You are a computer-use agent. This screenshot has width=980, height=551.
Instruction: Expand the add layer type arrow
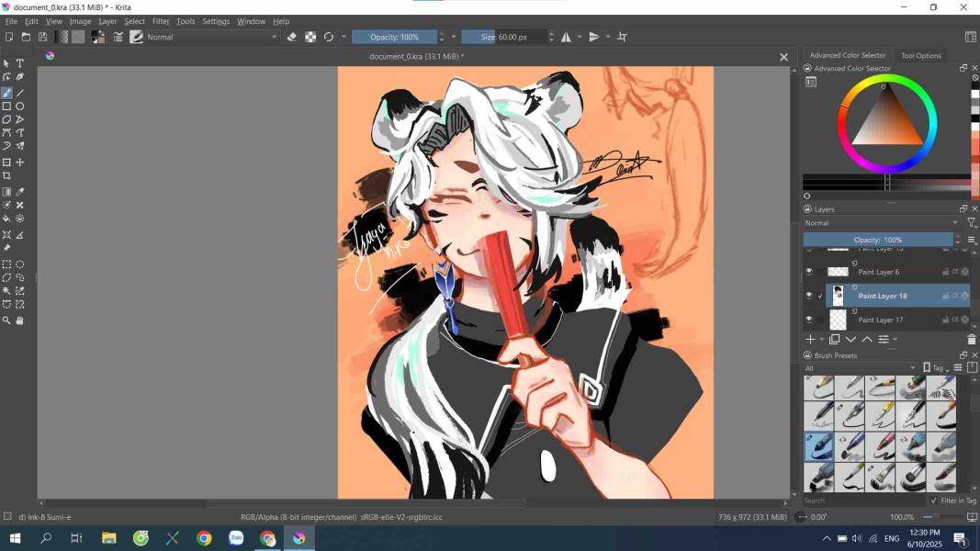822,339
